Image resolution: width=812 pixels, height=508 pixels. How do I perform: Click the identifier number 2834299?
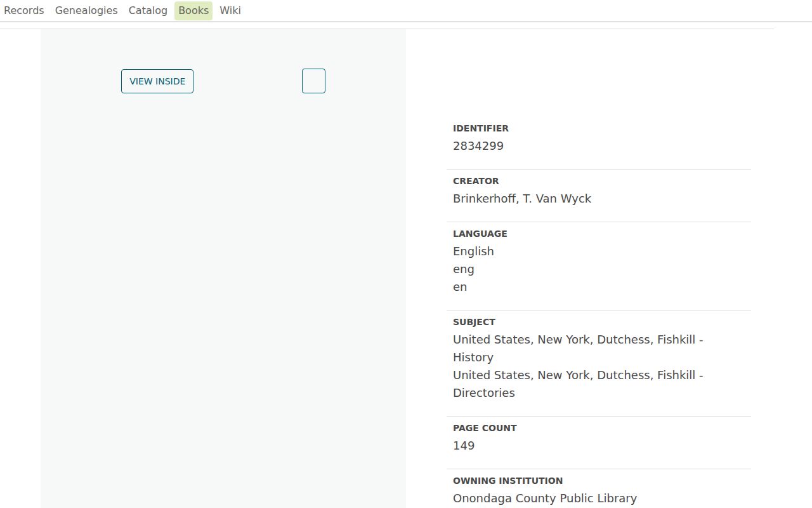pyautogui.click(x=478, y=146)
